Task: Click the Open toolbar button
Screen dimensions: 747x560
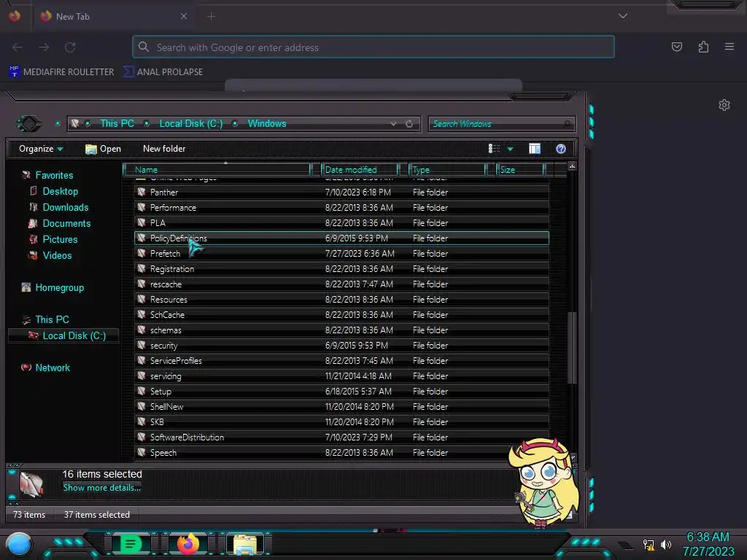Action: point(103,149)
